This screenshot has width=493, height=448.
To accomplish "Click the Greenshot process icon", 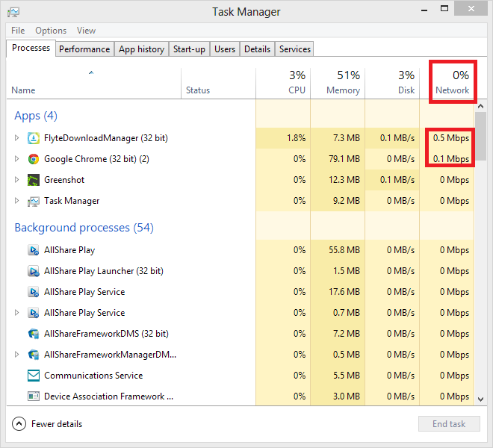I will click(x=33, y=180).
